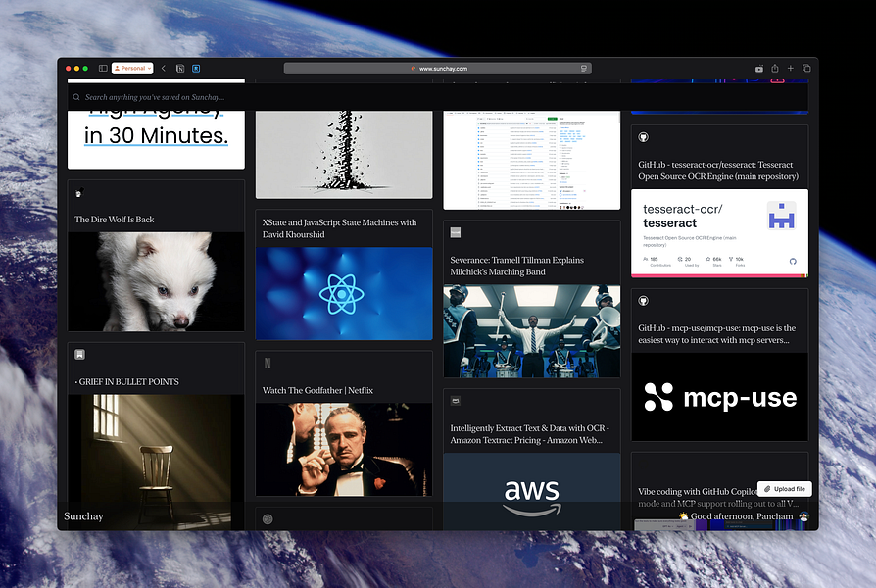Open GitHub tesseract-ocr/tesseract card title

pyautogui.click(x=718, y=170)
